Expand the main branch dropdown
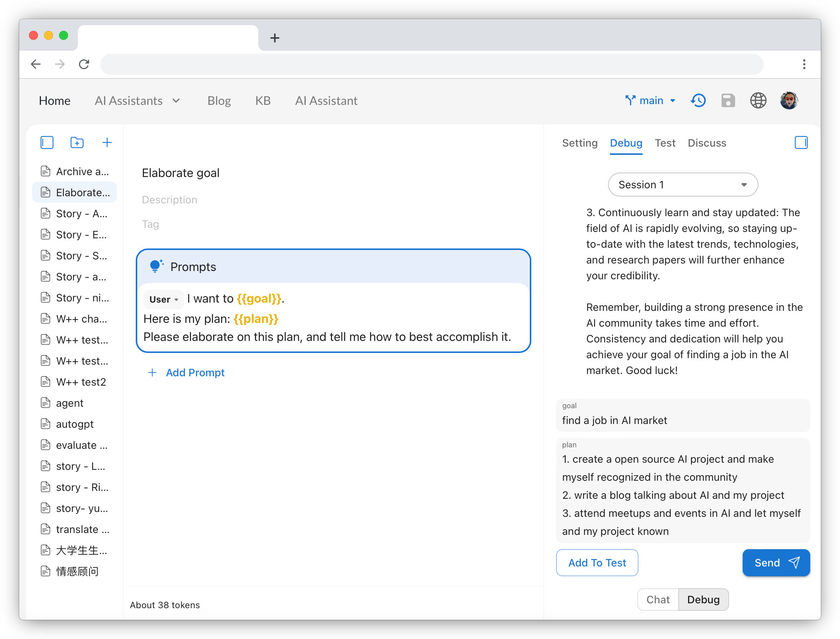Viewport: 840px width, 639px height. tap(650, 101)
